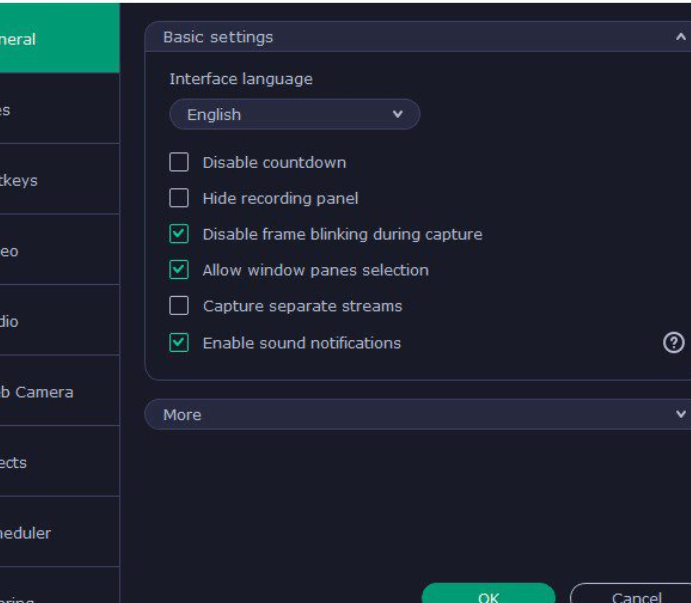Open the Web Camera settings tab
691x603 pixels.
pyautogui.click(x=59, y=391)
